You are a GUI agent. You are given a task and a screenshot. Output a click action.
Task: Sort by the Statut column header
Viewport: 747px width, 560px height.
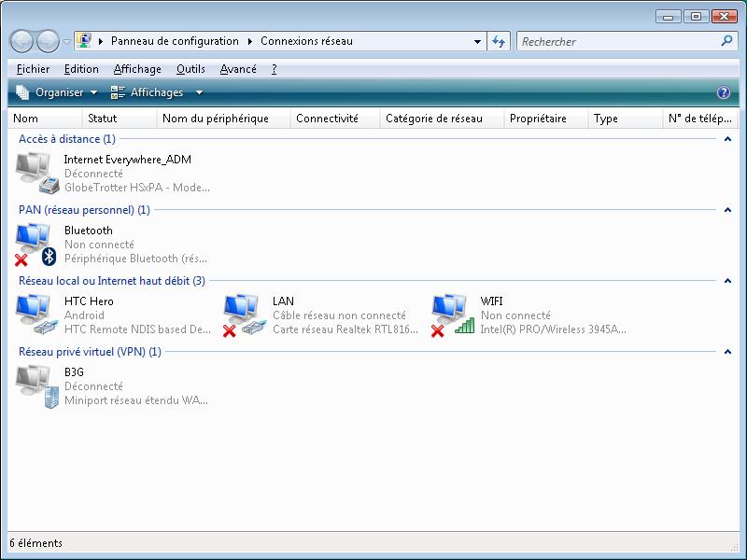[x=103, y=119]
